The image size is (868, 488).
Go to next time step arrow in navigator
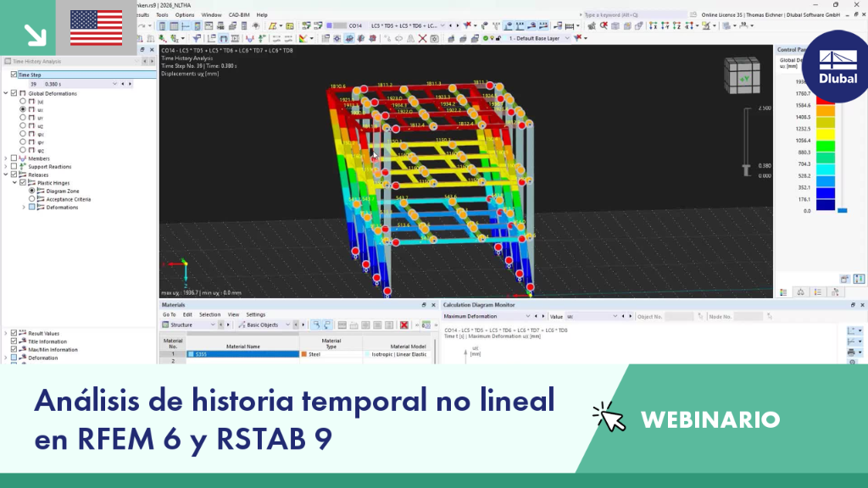tap(130, 84)
